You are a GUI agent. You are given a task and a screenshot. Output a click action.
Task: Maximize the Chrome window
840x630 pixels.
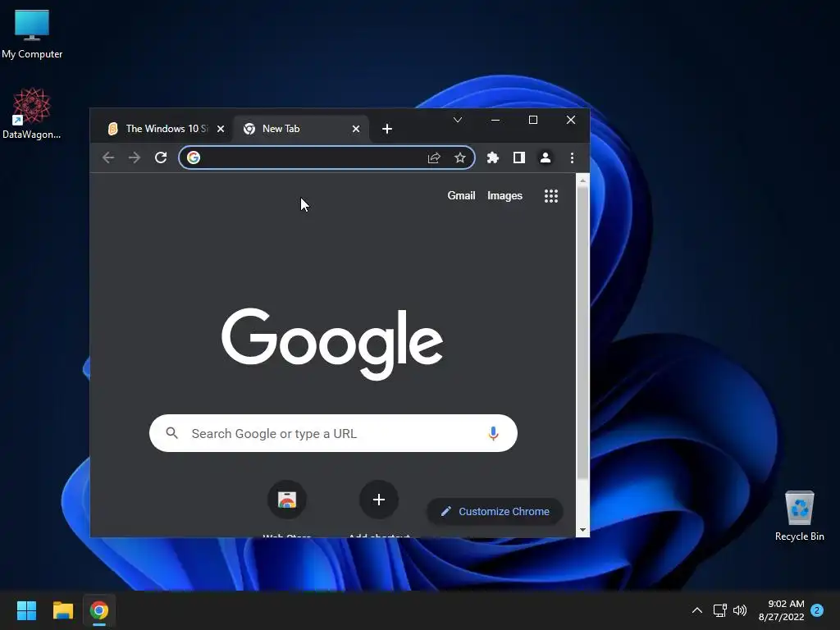(x=533, y=120)
